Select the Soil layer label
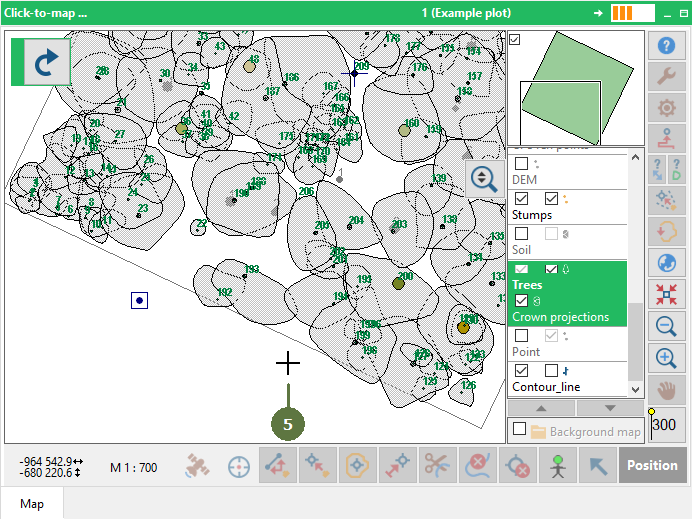The image size is (692, 519). 521,250
